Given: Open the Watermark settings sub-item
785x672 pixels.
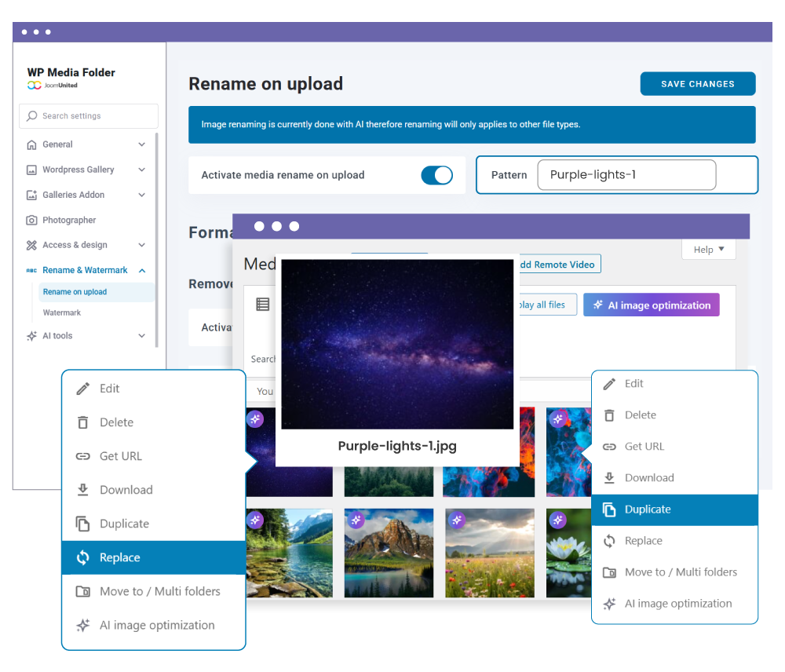Looking at the screenshot, I should [62, 312].
